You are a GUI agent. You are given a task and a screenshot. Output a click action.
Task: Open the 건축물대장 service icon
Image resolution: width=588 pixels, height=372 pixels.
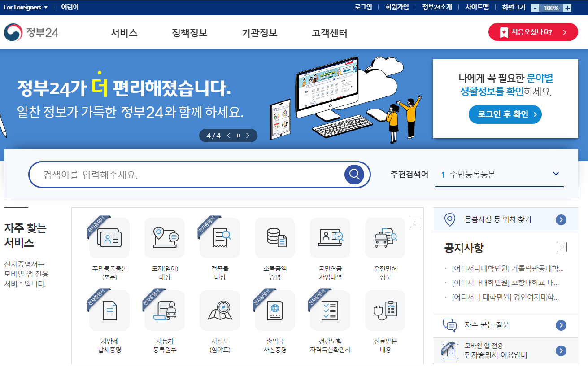click(220, 238)
